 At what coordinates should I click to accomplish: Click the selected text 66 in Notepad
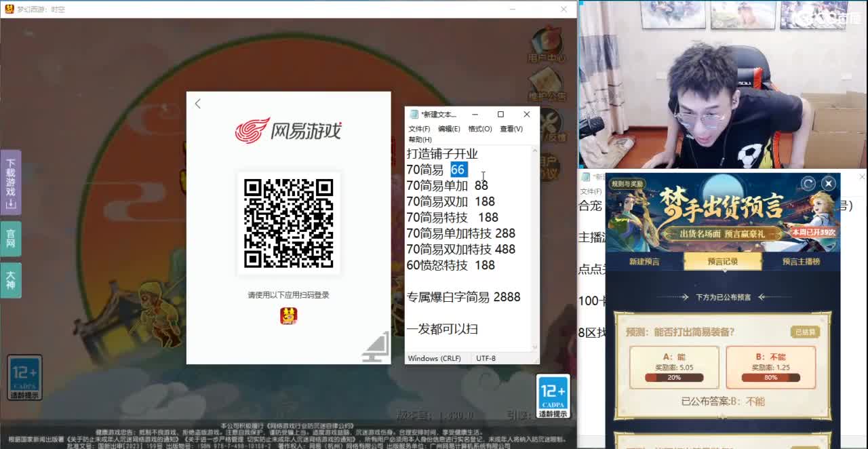[459, 170]
